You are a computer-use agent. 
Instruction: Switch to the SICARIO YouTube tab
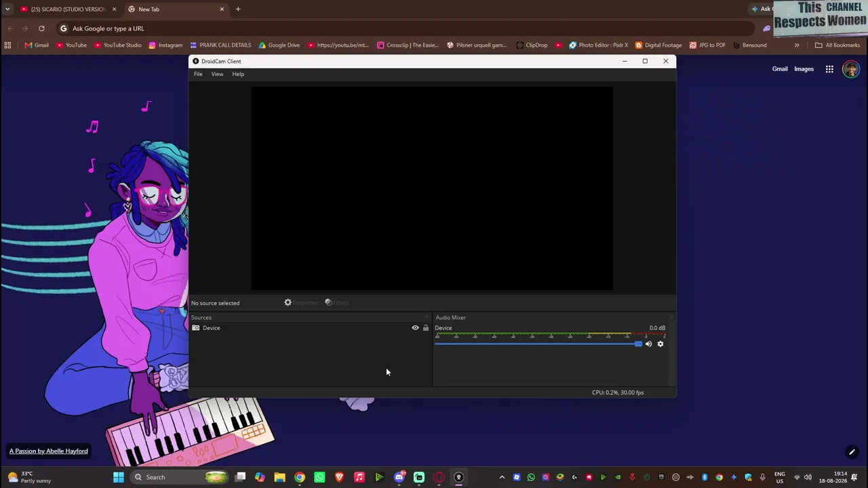[68, 9]
